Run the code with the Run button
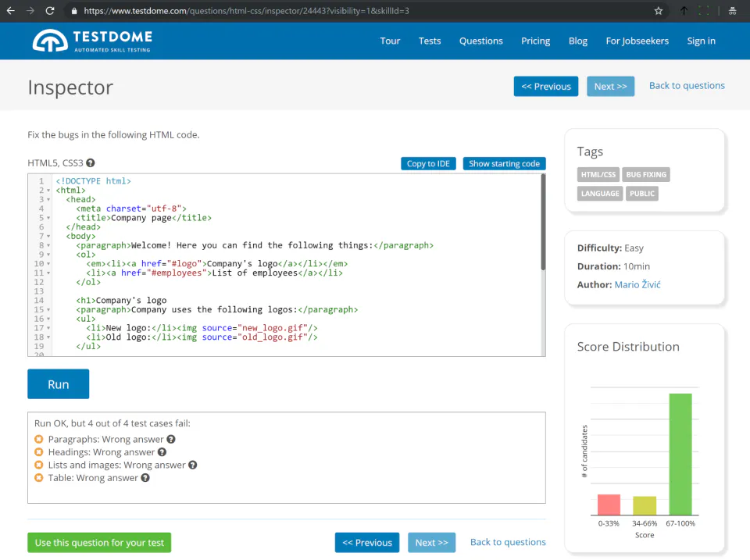Image resolution: width=750 pixels, height=560 pixels. (59, 384)
